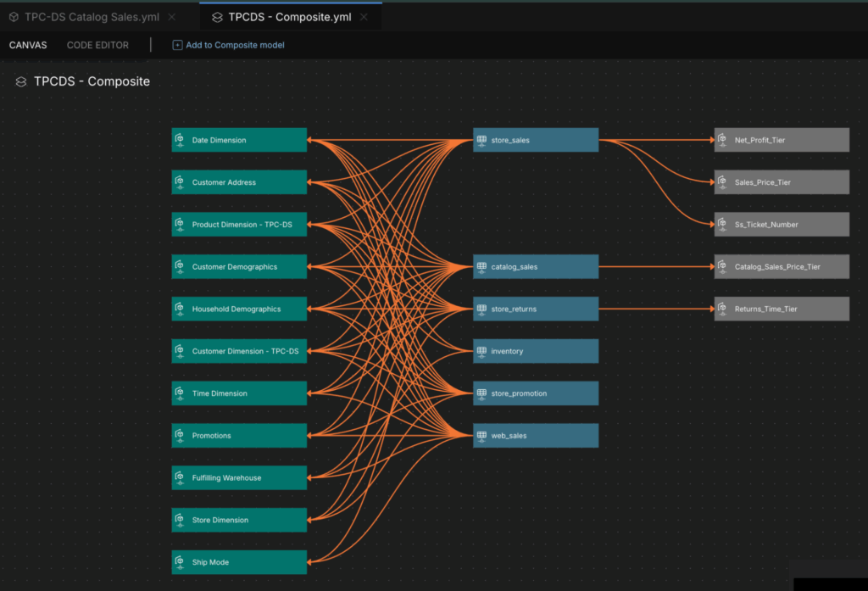Viewport: 868px width, 591px height.
Task: Click the plus icon of Add to Composite model
Action: pyautogui.click(x=177, y=45)
